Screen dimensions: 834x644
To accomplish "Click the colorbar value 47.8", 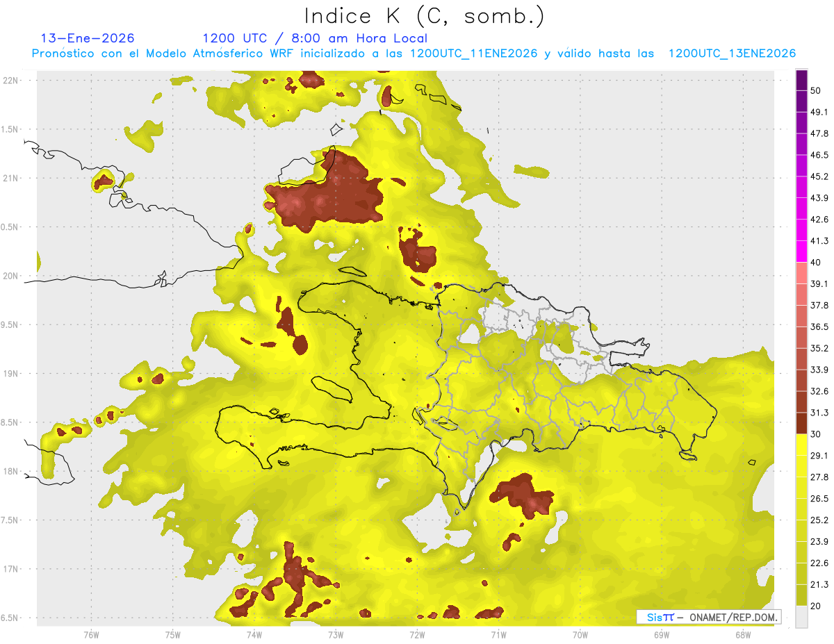I will [819, 133].
